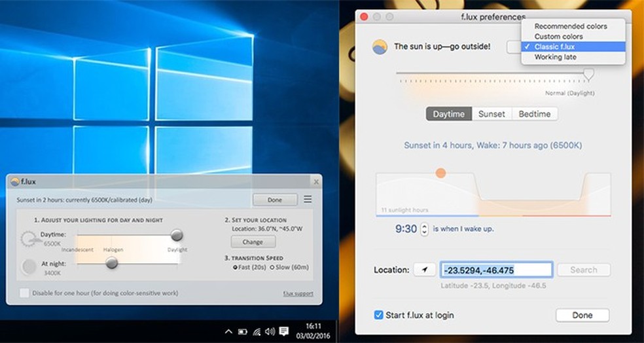
Task: Click the orange sun marker on graph
Action: [440, 173]
